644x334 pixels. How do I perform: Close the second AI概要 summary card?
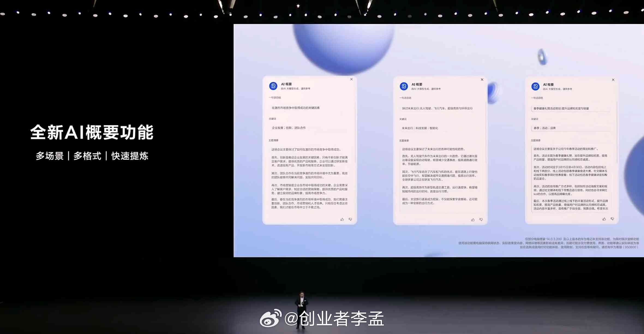[481, 79]
